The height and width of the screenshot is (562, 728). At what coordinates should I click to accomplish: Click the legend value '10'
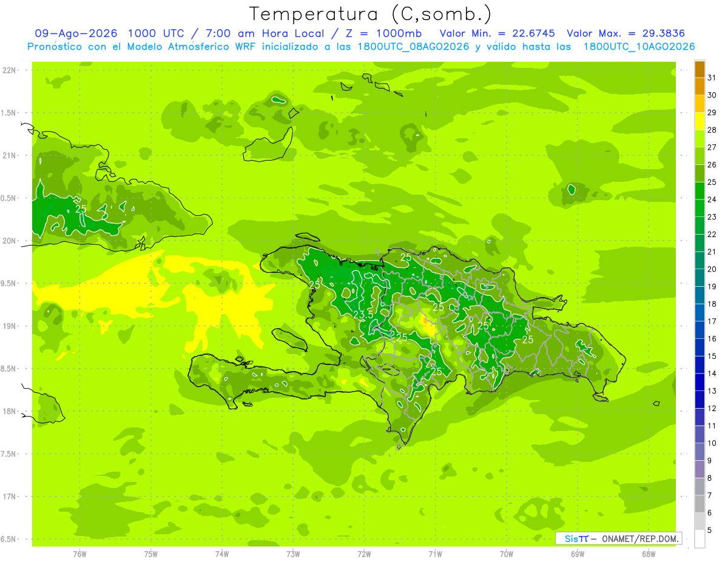coord(712,443)
